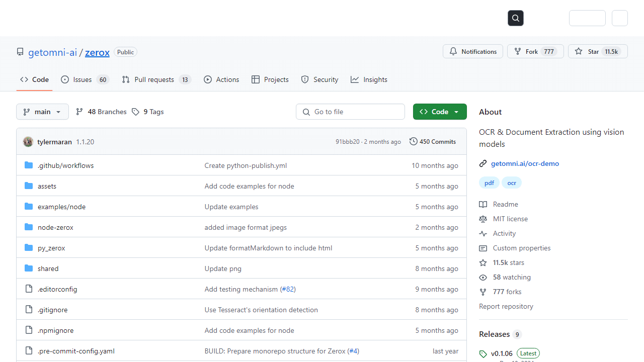Open tylermaran author link
This screenshot has height=362, width=644.
(x=54, y=142)
